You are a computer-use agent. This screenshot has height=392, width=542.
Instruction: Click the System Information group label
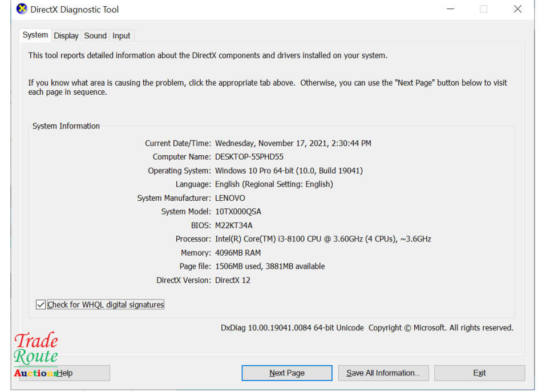click(66, 126)
